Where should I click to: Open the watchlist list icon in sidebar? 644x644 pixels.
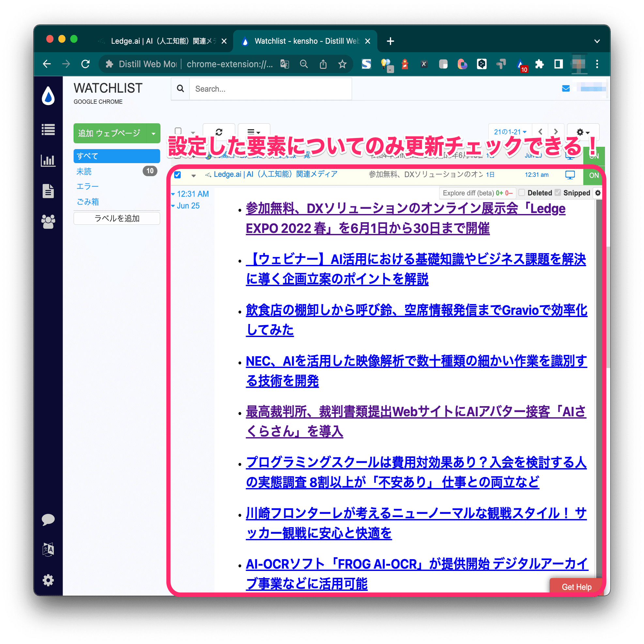pos(48,130)
